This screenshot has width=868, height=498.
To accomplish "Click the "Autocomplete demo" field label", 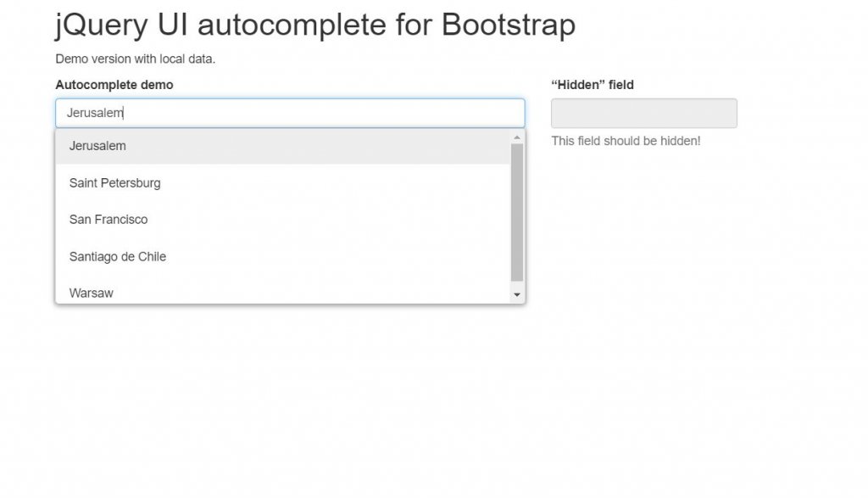I will [114, 85].
